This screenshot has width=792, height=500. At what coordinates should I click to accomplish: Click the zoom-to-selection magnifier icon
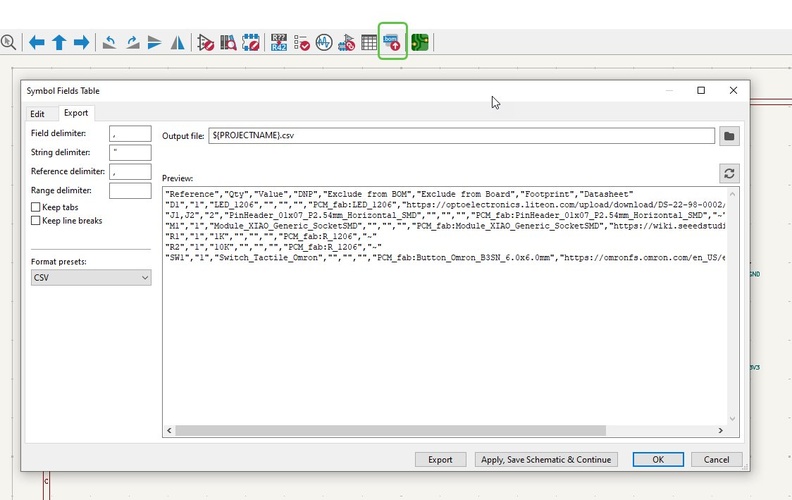[8, 42]
